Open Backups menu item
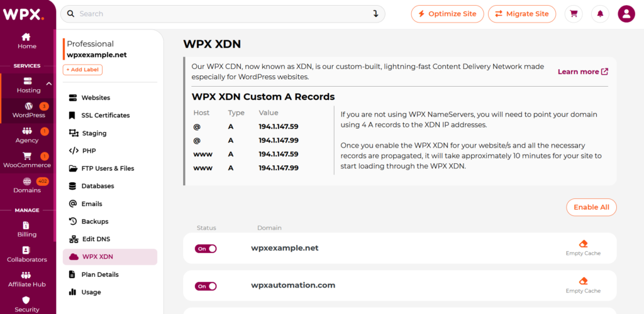This screenshot has height=314, width=644. coord(110,221)
